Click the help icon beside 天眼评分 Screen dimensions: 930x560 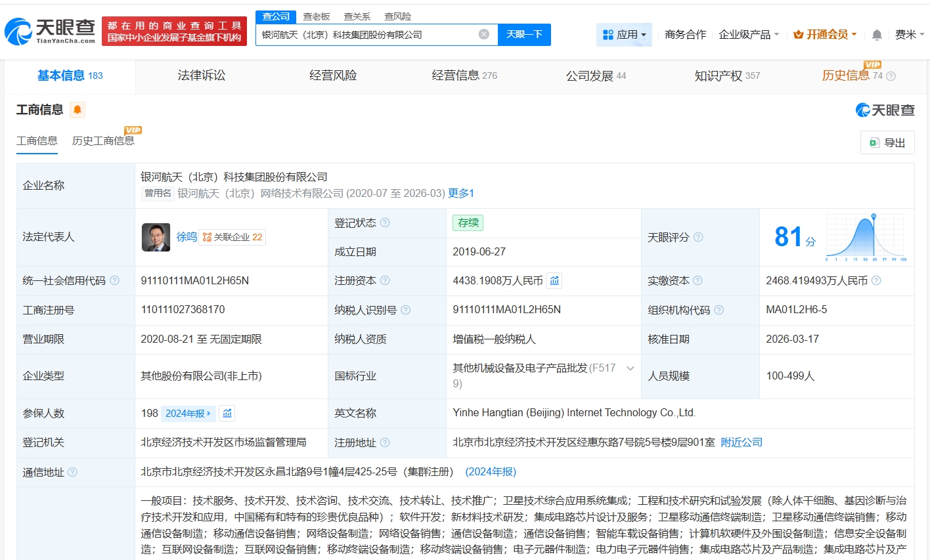click(698, 237)
